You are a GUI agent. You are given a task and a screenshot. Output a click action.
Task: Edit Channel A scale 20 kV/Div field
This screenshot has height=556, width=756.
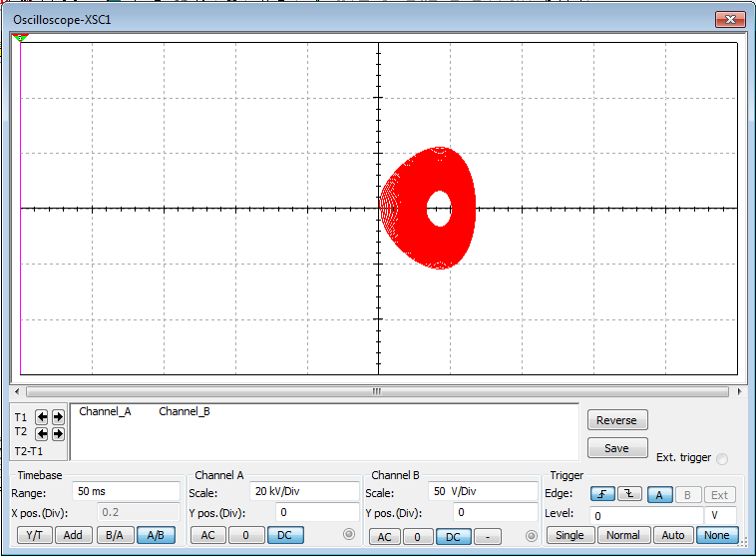305,491
